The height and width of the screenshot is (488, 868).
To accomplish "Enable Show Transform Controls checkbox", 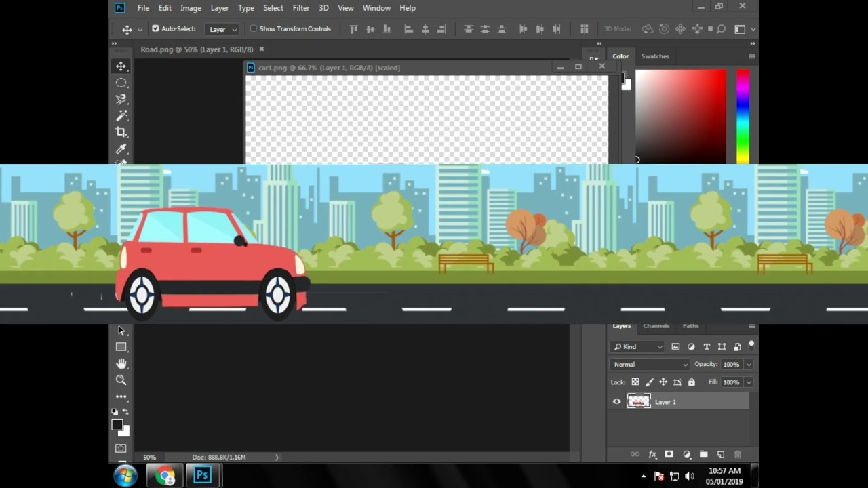I will point(254,28).
